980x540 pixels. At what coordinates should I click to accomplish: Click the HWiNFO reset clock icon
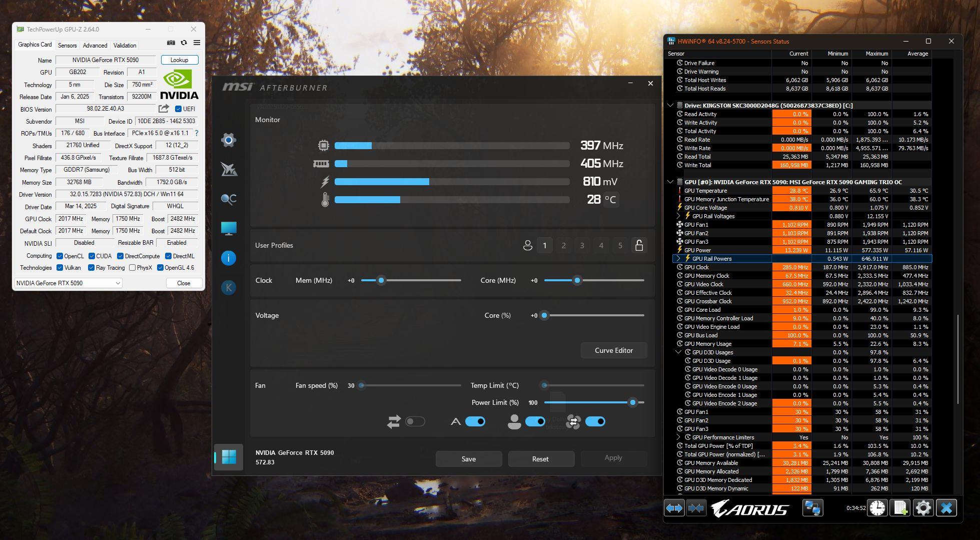(x=877, y=508)
